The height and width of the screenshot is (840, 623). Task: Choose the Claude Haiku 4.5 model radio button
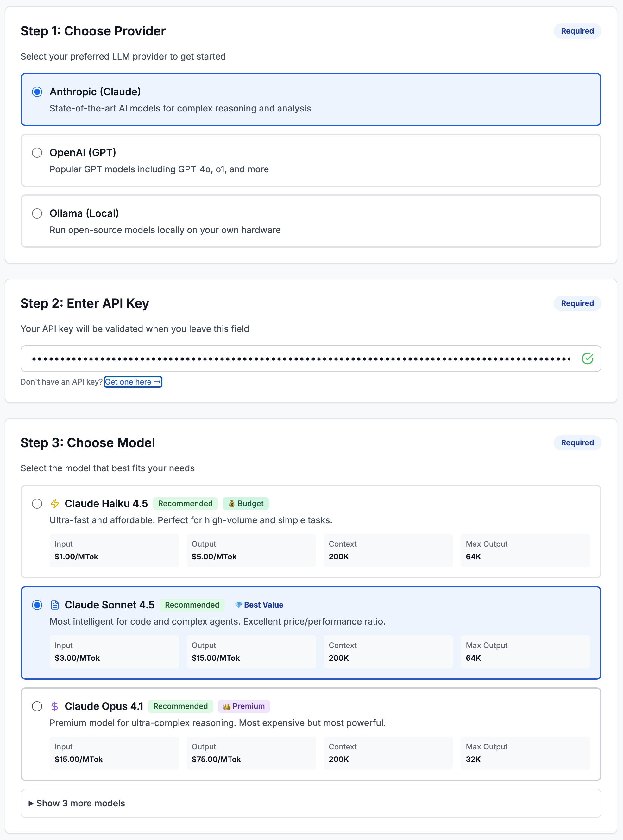coord(37,503)
